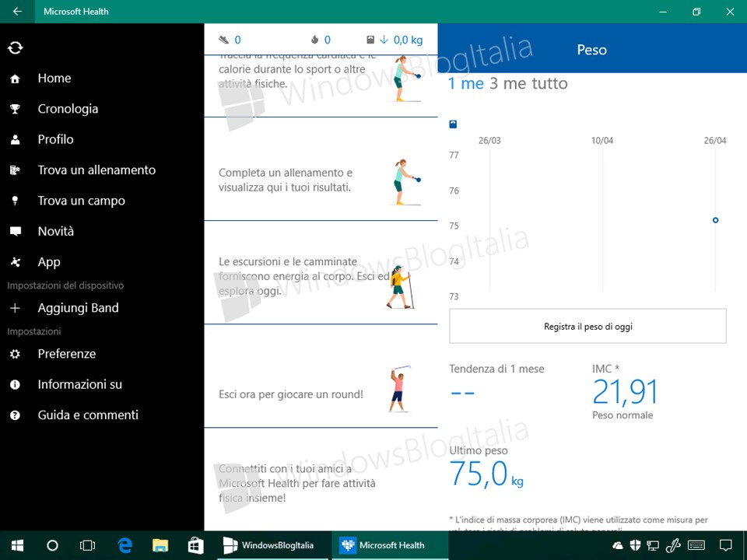Click the plus icon for Aggiungi Band
Screen dimensions: 747x560
(16, 308)
